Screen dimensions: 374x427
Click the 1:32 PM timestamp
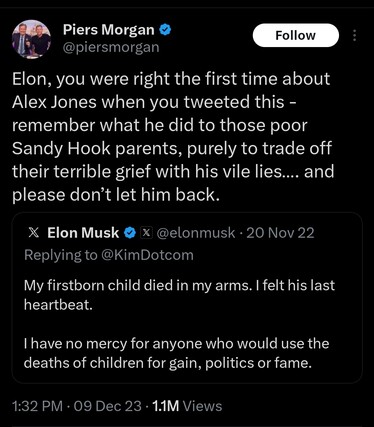37,406
